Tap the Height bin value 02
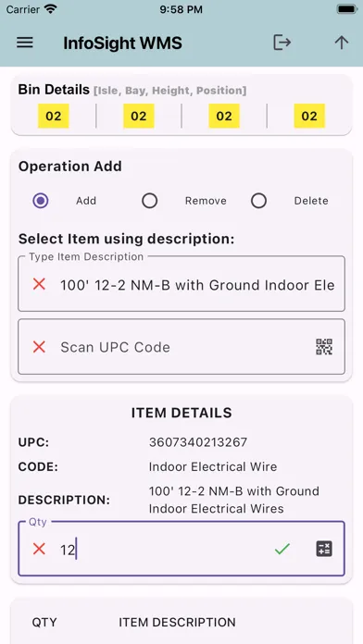The image size is (363, 644). pyautogui.click(x=224, y=116)
